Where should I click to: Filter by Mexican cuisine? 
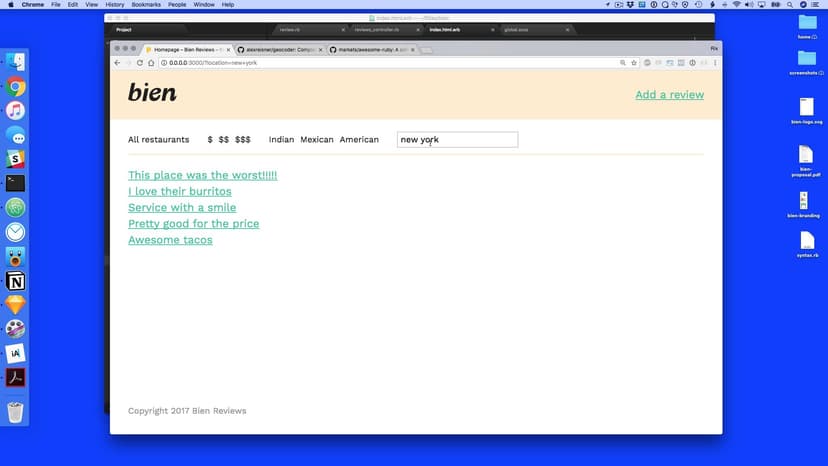pyautogui.click(x=317, y=140)
